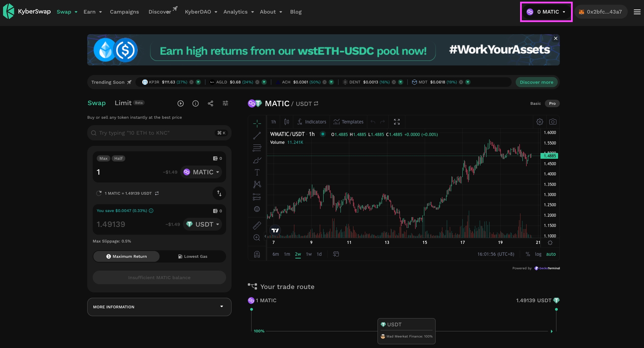
Task: Take a chart snapshot with camera icon
Action: pos(553,122)
